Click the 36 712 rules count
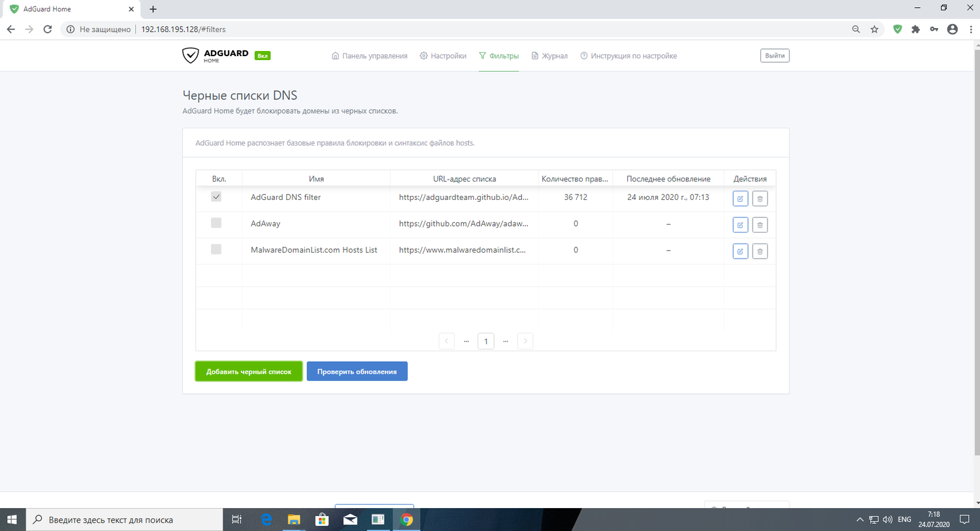Screen dimensions: 980x531 coord(576,197)
